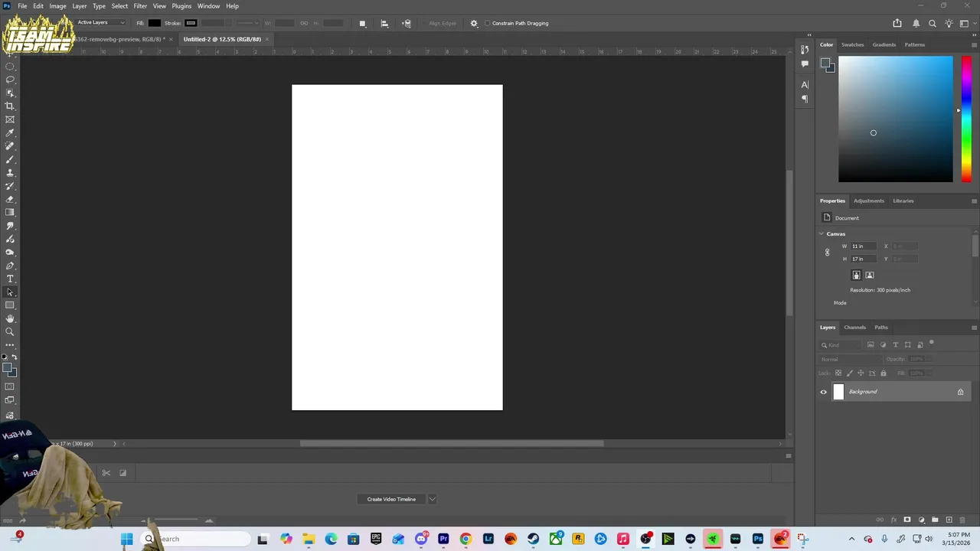
Task: Click the foreground color swatch in toolbar
Action: (8, 369)
